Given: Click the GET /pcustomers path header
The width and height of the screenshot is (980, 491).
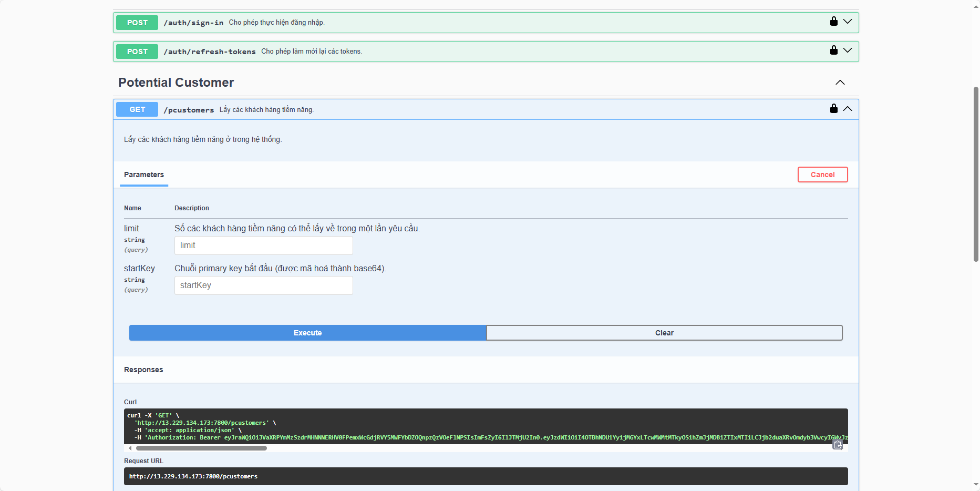Looking at the screenshot, I should coord(189,110).
